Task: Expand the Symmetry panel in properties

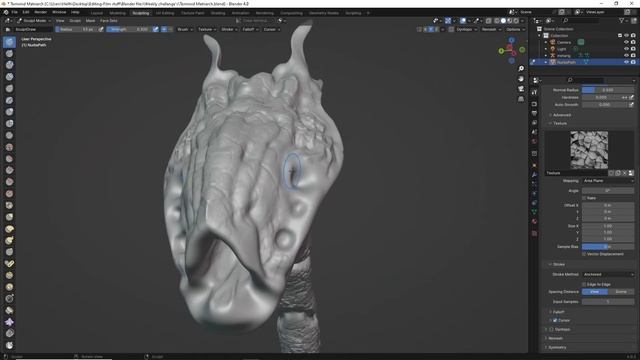Action: (x=556, y=347)
